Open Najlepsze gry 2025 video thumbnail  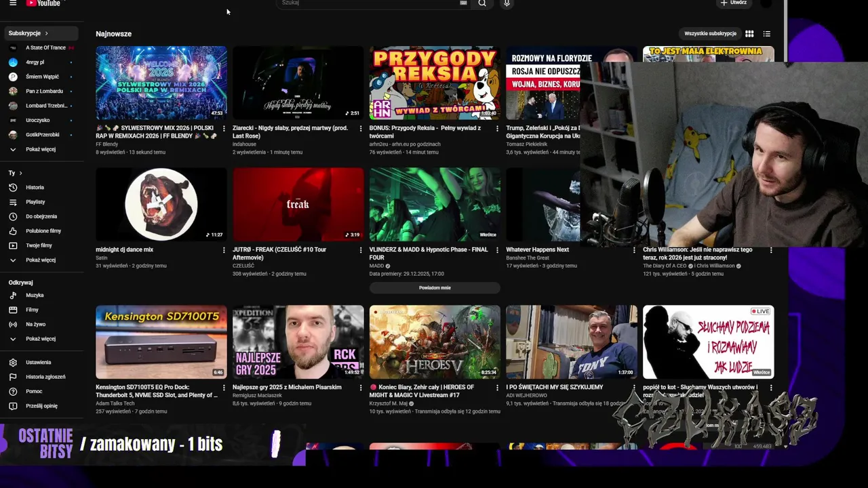(x=298, y=342)
